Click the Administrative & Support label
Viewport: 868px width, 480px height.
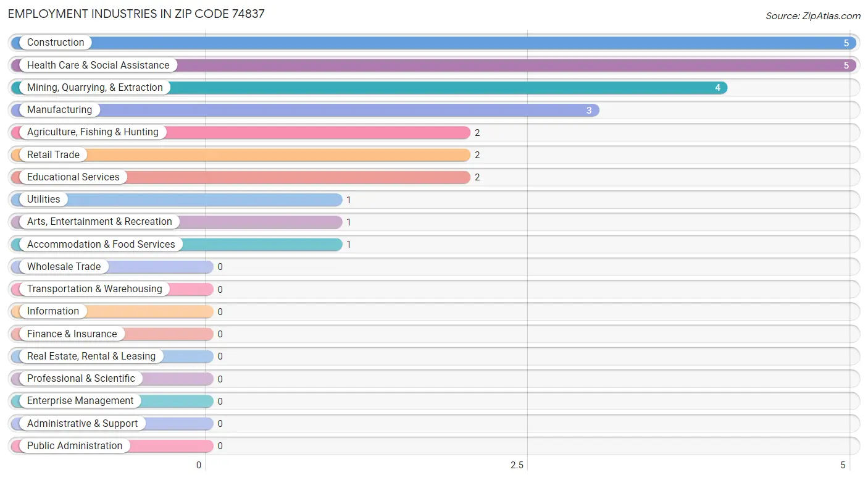point(83,423)
